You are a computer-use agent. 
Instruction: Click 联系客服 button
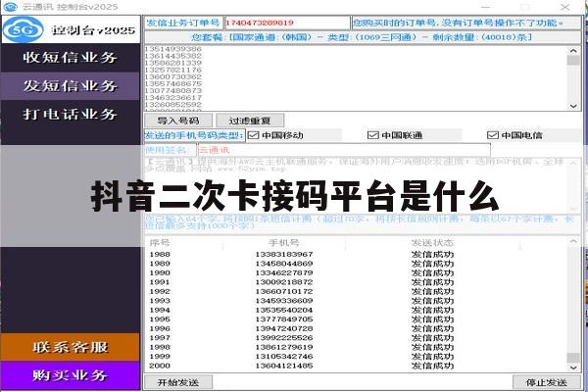point(71,347)
